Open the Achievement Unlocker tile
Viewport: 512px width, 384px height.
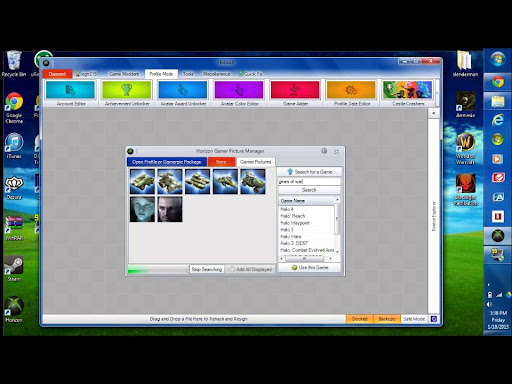[x=127, y=93]
